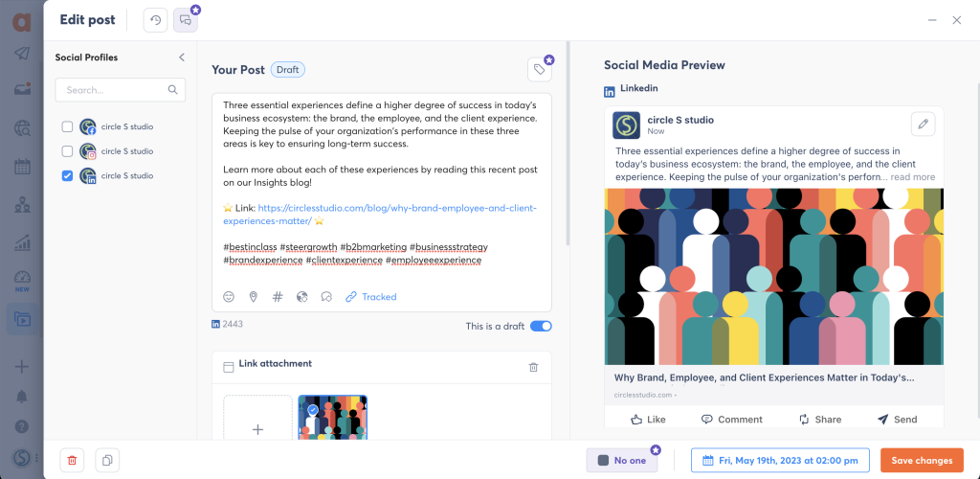Click the Agorapulse logo in the sidebar
This screenshot has height=479, width=980.
click(x=22, y=21)
